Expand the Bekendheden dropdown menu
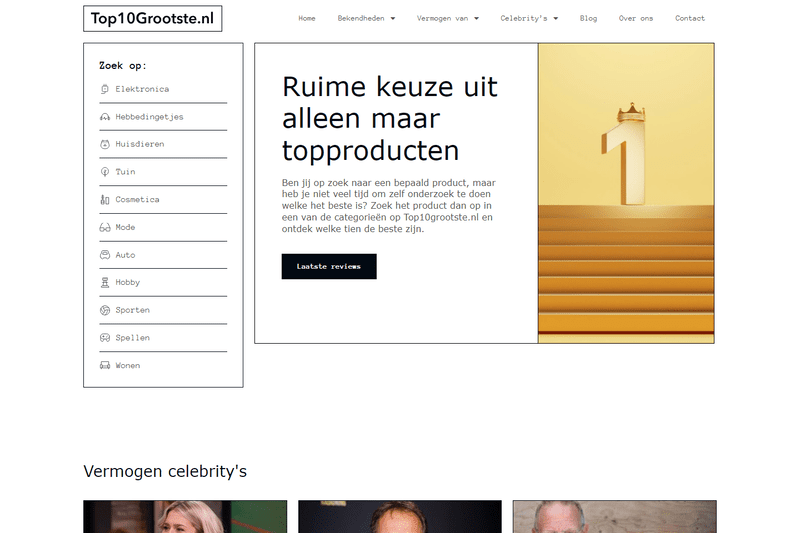 (366, 18)
